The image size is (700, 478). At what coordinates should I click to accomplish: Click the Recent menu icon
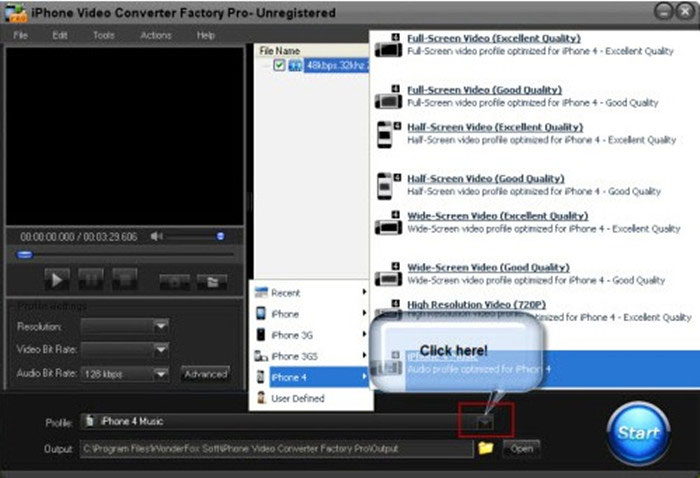(x=261, y=292)
